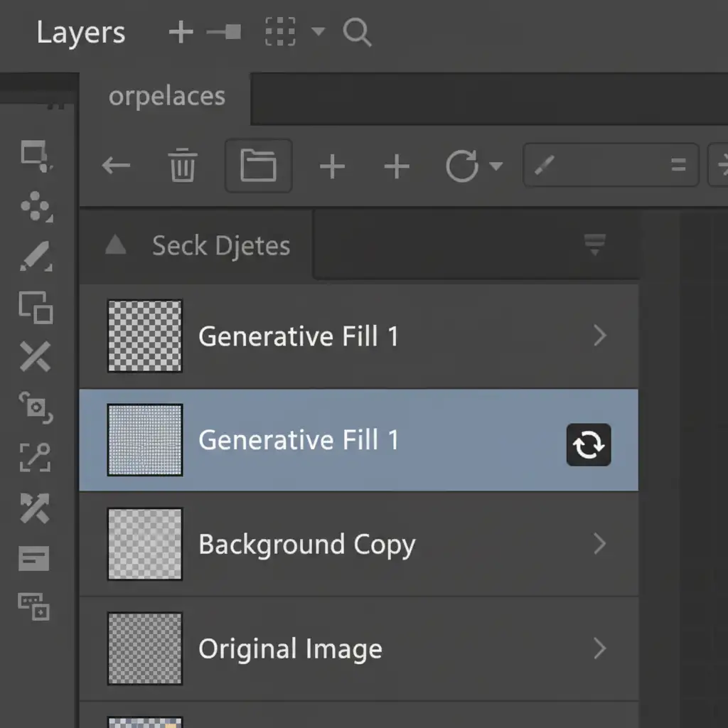Select the four-dots tool in left sidebar
The height and width of the screenshot is (728, 728).
(x=35, y=207)
